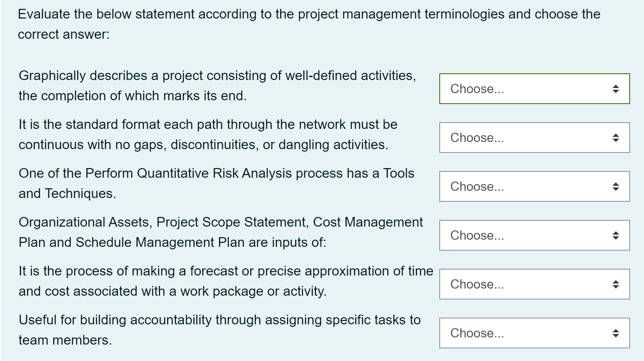644x361 pixels.
Task: Open dropdown for 'building accountability' statement
Action: click(534, 333)
